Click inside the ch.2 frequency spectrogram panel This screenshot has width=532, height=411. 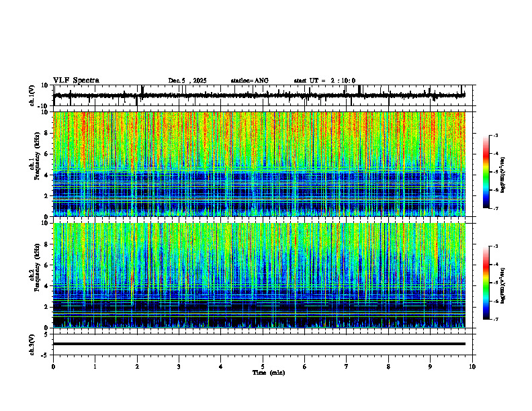(259, 275)
